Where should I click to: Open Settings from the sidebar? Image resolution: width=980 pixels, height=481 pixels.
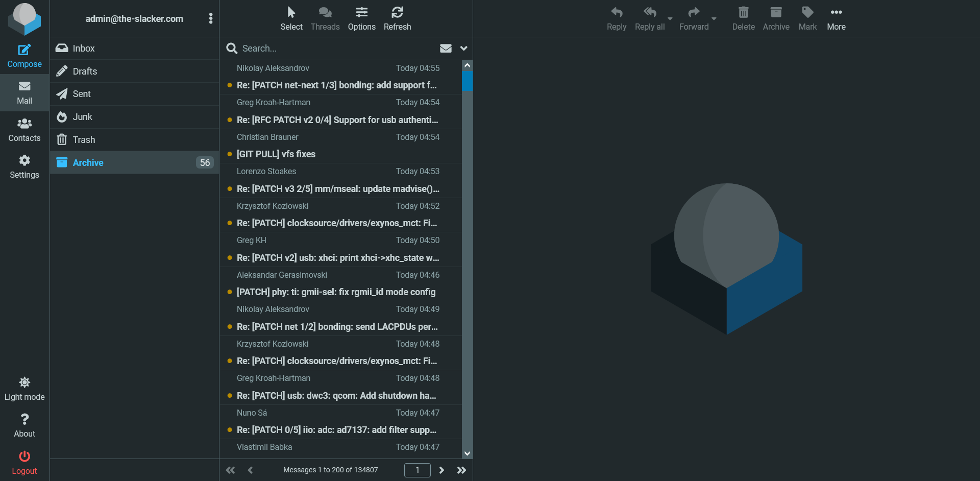pos(24,166)
